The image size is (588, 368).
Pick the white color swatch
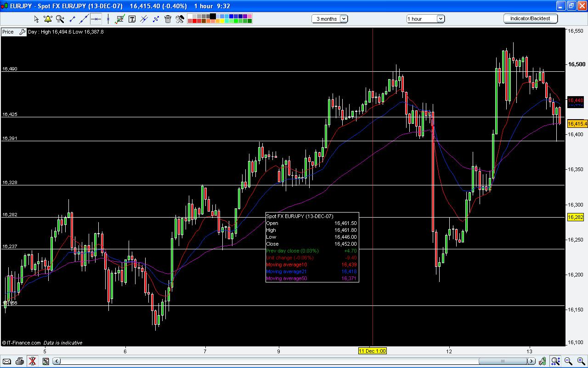pos(190,16)
